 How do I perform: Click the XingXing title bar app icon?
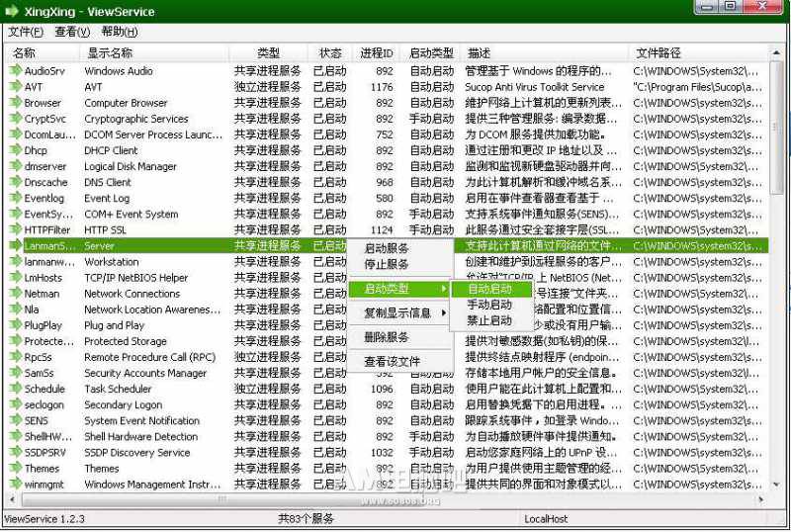click(12, 11)
